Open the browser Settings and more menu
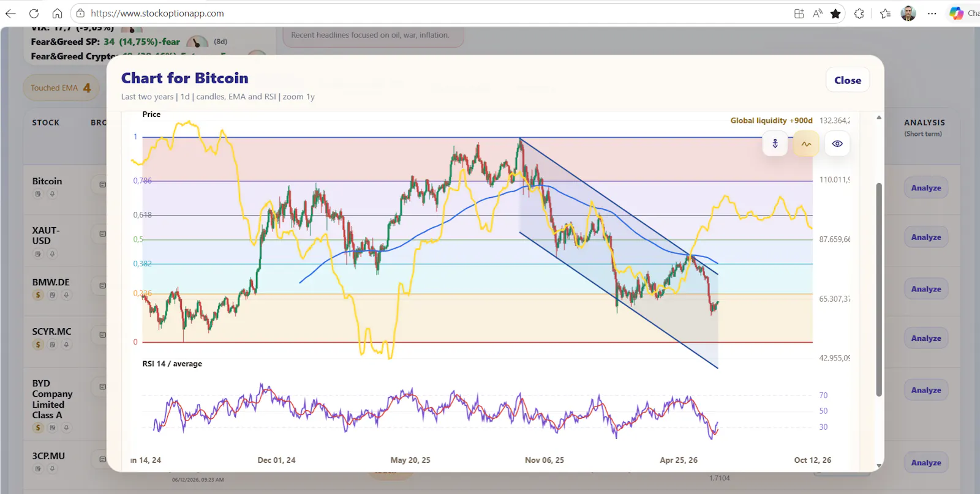The width and height of the screenshot is (980, 494). click(932, 13)
